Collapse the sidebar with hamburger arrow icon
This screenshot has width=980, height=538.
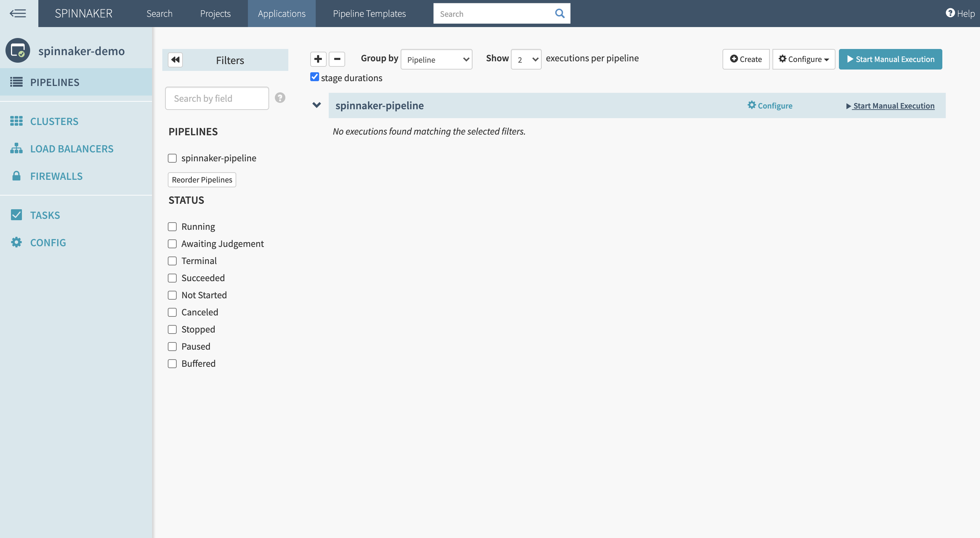pyautogui.click(x=18, y=14)
